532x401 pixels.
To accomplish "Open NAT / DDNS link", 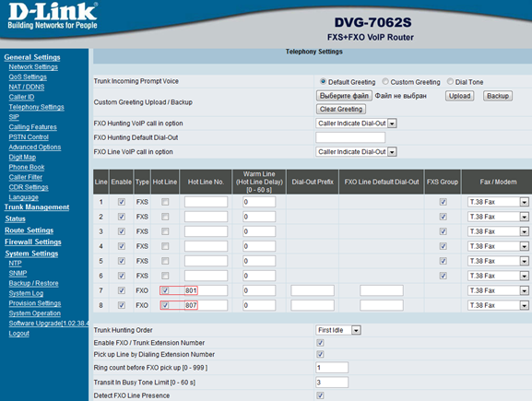I will 27,87.
